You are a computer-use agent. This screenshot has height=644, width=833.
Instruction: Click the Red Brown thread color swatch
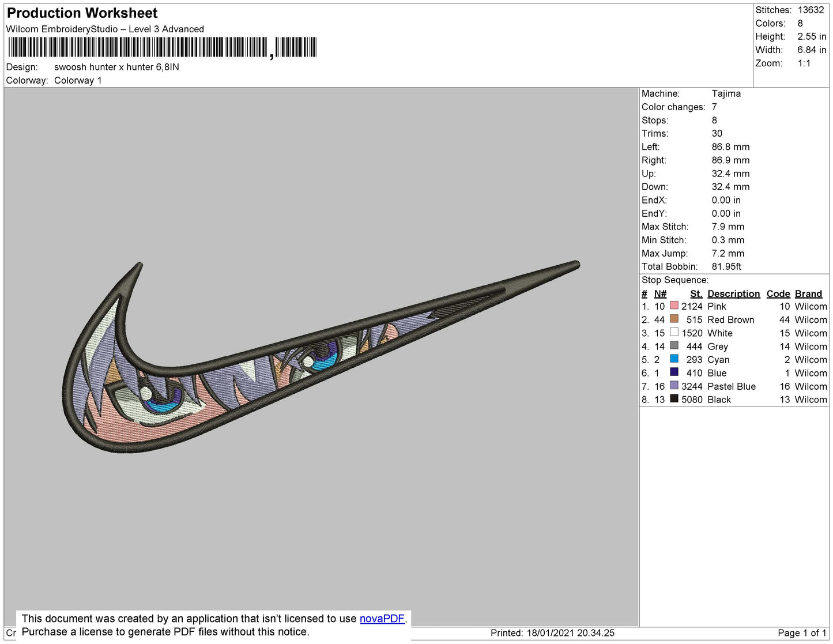(x=674, y=319)
